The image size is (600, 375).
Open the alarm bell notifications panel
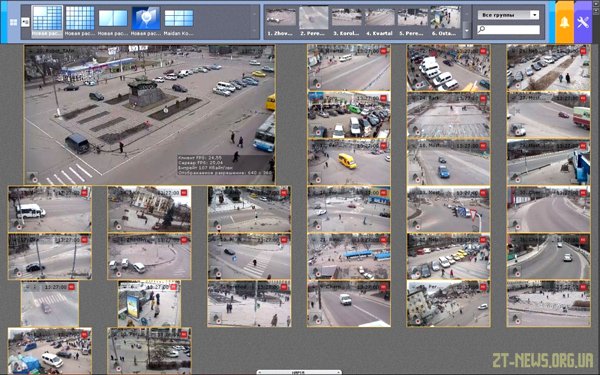pyautogui.click(x=564, y=22)
